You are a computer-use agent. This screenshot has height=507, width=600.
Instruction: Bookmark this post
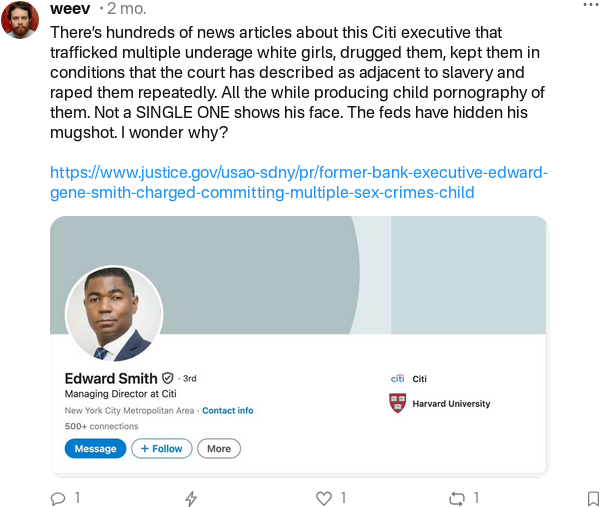(592, 497)
